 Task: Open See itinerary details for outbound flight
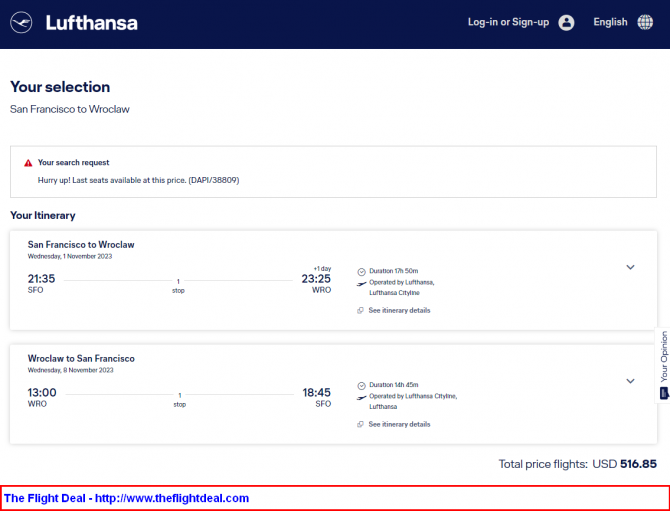point(399,311)
